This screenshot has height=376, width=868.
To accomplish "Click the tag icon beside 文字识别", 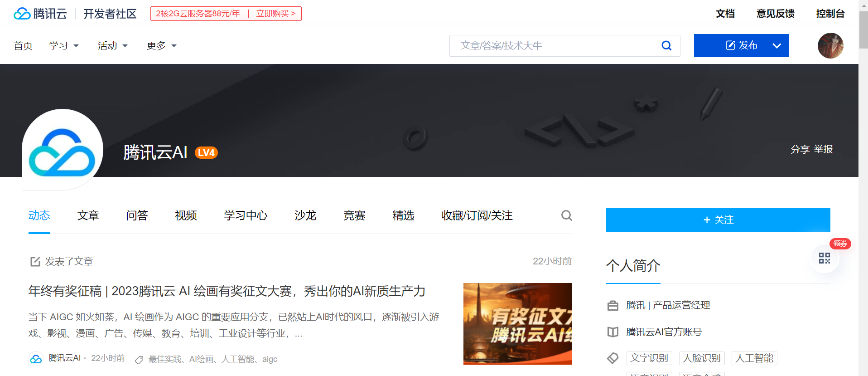I will coord(612,358).
